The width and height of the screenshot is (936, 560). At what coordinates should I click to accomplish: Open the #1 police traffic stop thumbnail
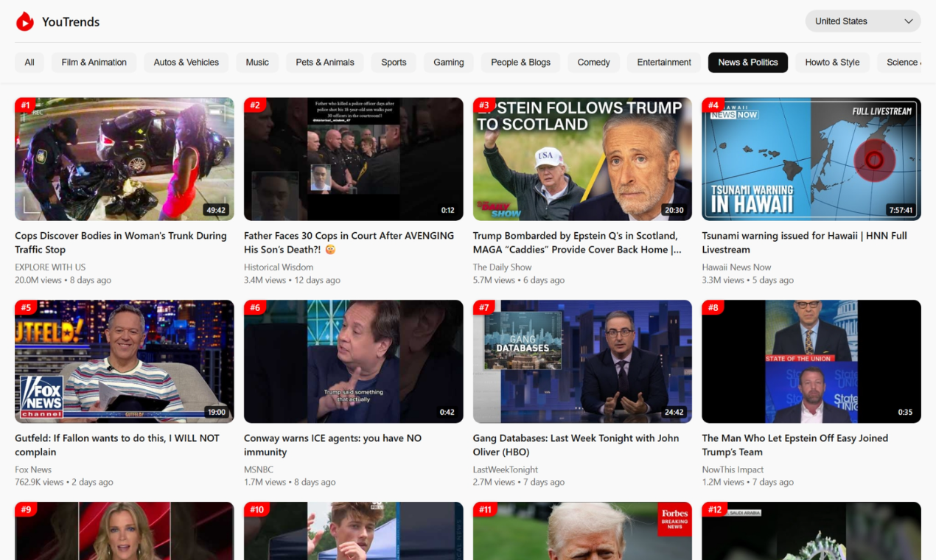125,159
